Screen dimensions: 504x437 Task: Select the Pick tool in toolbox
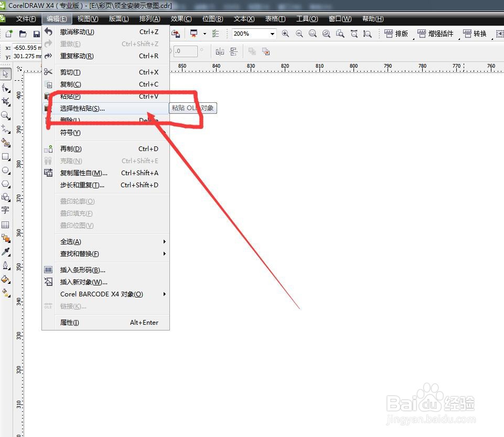[x=5, y=74]
